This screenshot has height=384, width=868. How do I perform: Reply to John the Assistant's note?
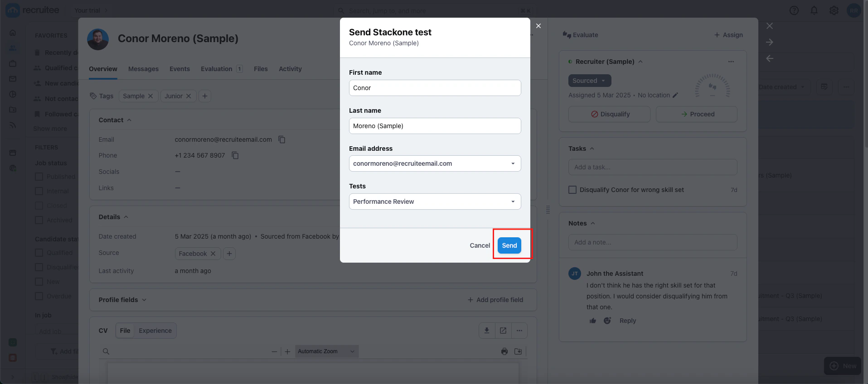628,321
